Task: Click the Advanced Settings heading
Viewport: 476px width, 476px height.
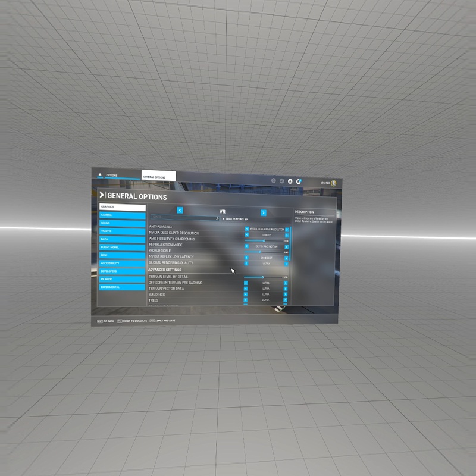Action: pos(165,270)
